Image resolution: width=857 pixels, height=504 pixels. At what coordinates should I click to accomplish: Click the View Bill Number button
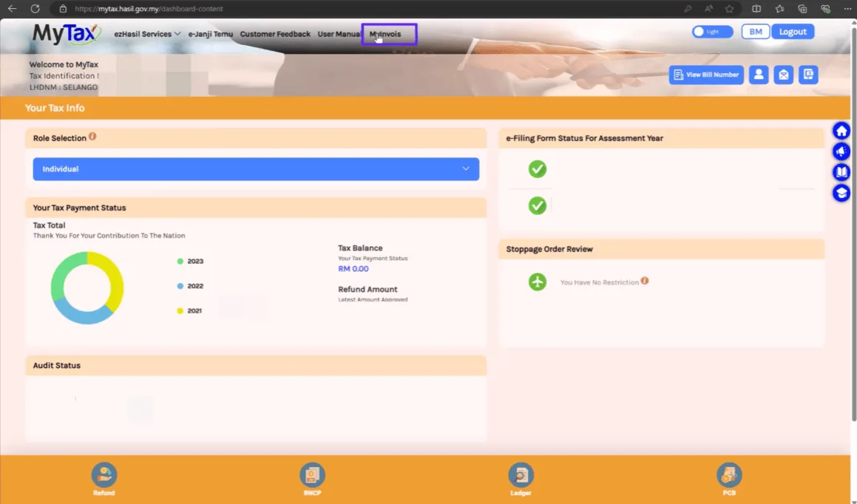click(706, 75)
